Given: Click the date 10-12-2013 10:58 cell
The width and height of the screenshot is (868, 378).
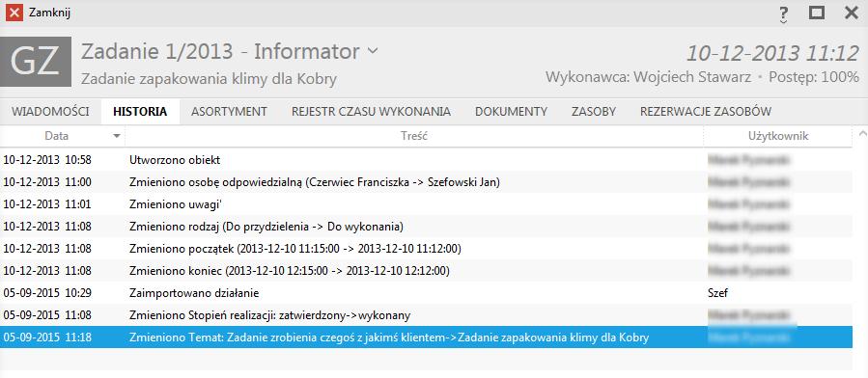Looking at the screenshot, I should pyautogui.click(x=47, y=160).
